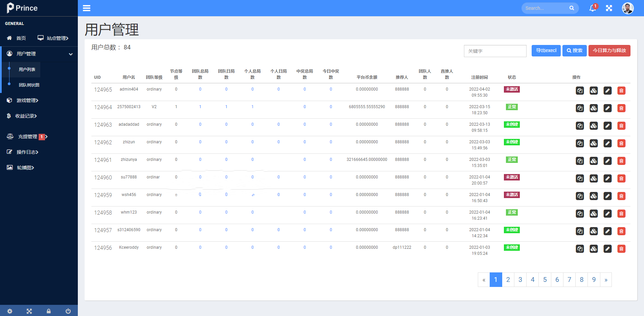Click the hamburger menu toggle icon
The image size is (644, 316).
point(87,8)
